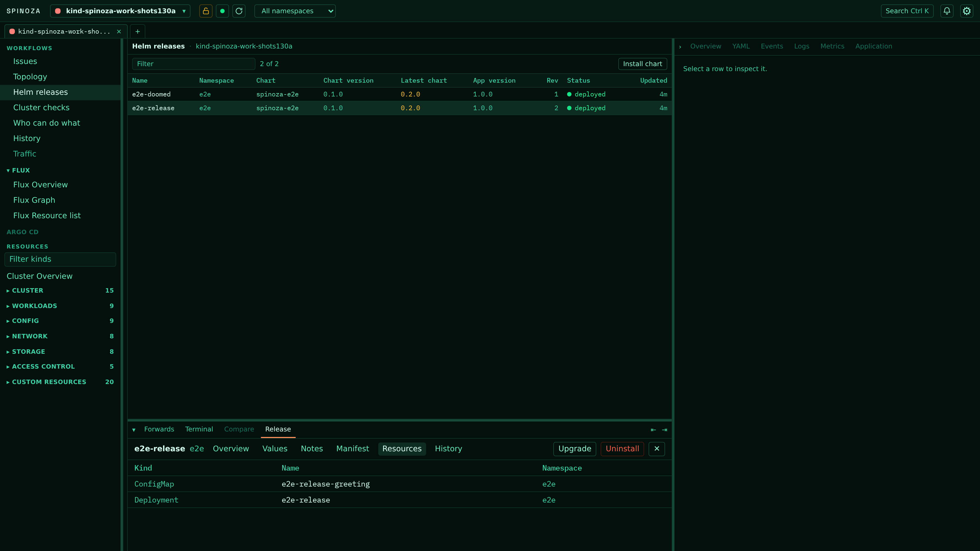Open the settings gear
The width and height of the screenshot is (980, 551).
(x=967, y=11)
